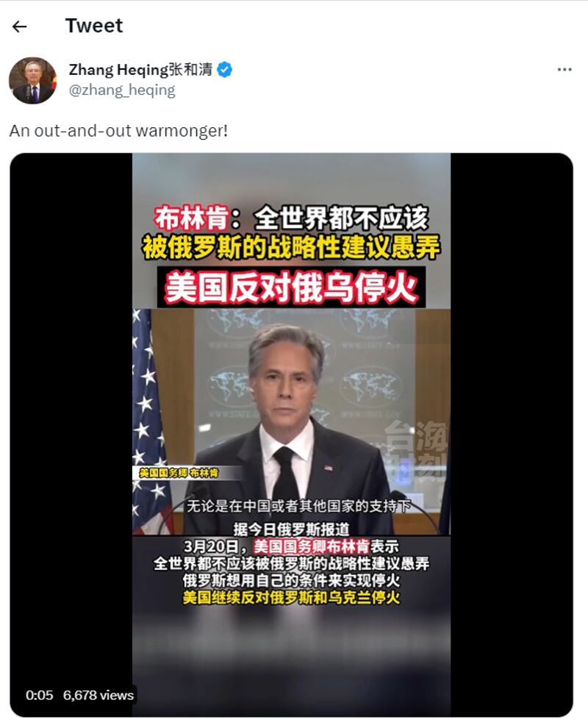
Task: Click the top headline 布林肯:全世界都不应该
Action: 291,218
